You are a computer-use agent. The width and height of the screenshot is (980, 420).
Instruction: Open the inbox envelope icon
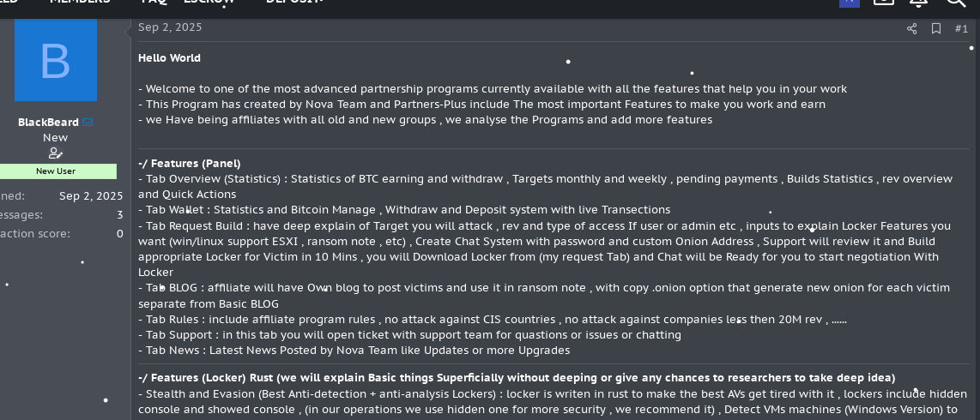click(884, 3)
